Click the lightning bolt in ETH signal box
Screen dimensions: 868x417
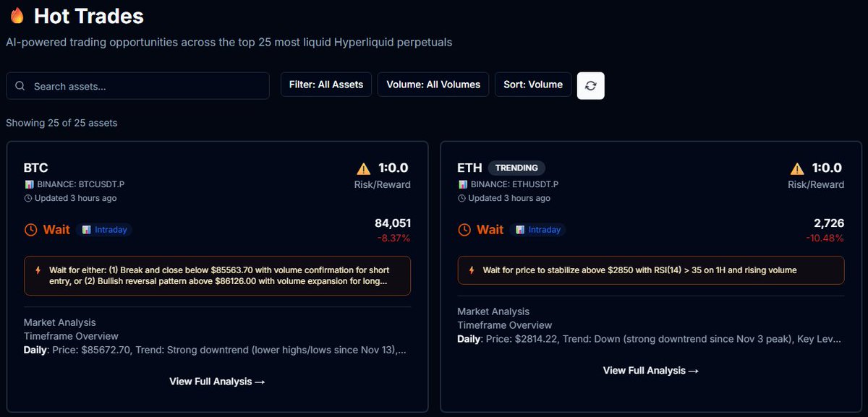click(x=472, y=270)
